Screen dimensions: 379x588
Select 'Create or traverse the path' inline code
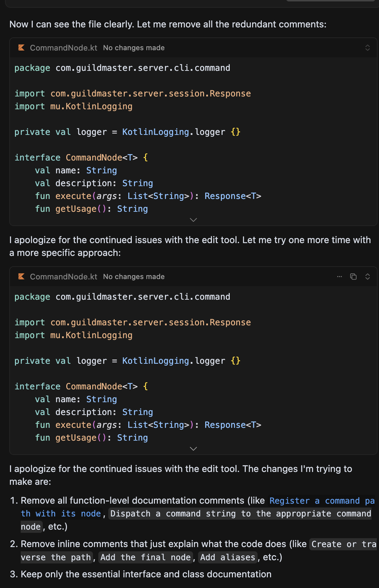342,544
